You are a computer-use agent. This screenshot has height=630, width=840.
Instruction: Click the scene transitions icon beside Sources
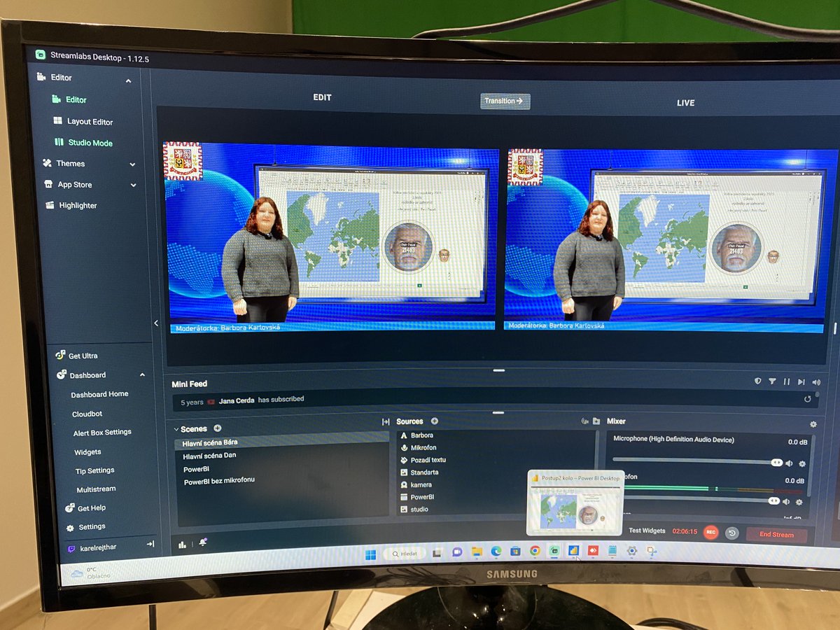(x=386, y=421)
